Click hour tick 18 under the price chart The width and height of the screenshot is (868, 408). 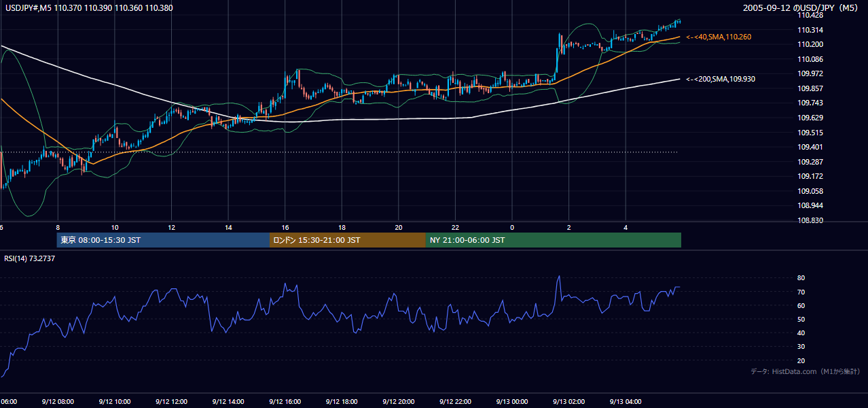pos(342,227)
